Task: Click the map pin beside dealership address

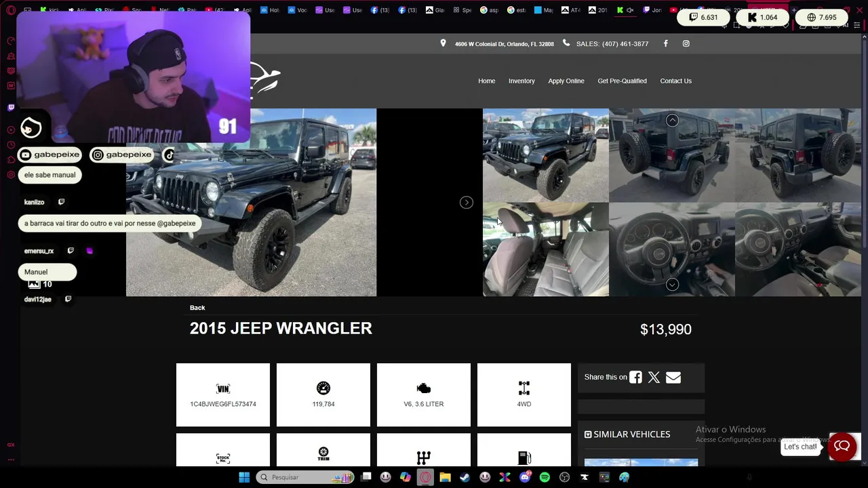Action: (x=443, y=43)
